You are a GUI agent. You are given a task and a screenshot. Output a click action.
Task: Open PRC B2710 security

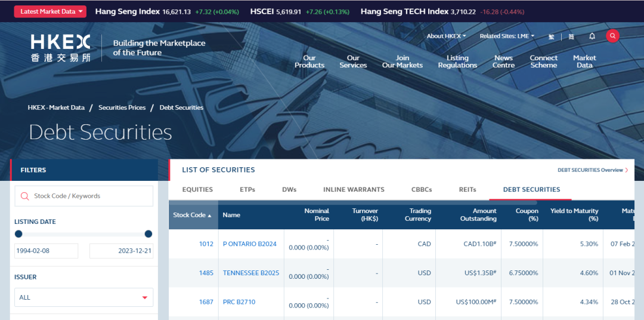pyautogui.click(x=239, y=302)
